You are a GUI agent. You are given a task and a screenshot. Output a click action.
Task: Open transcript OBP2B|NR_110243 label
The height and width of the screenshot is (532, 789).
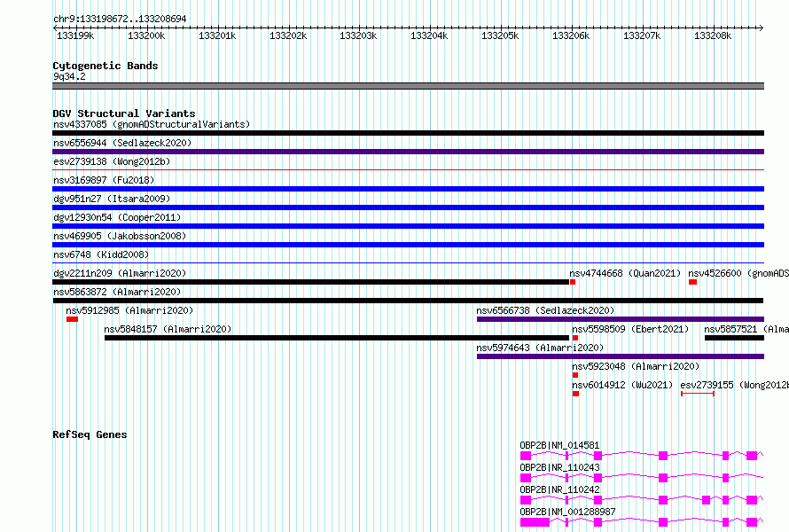[559, 467]
